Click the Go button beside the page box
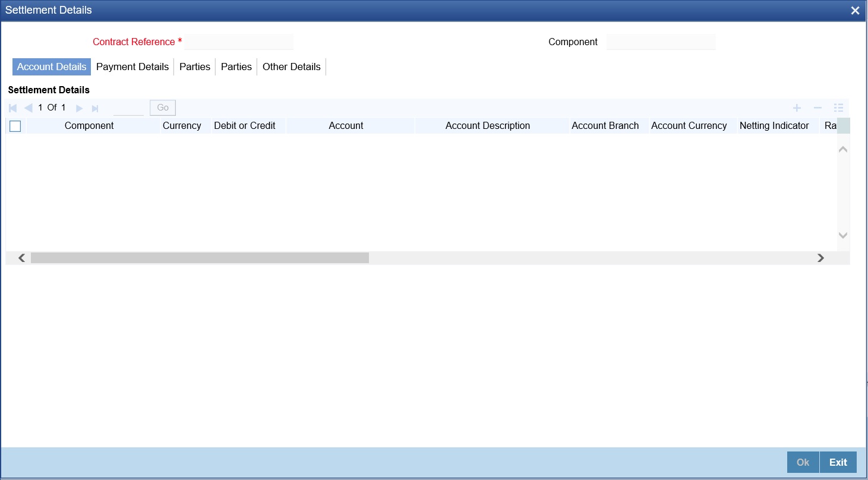Screen dimensions: 868x480 (163, 108)
